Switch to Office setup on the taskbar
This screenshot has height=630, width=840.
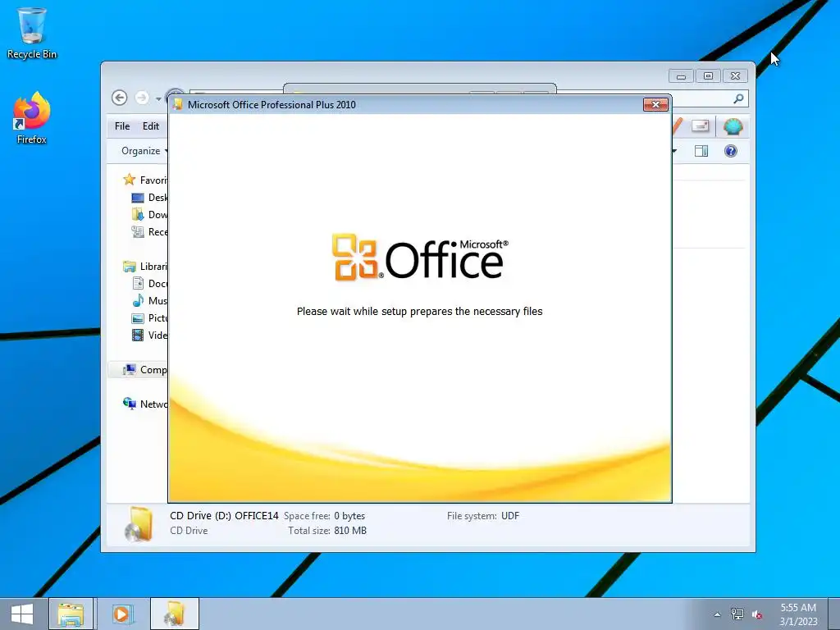click(175, 614)
